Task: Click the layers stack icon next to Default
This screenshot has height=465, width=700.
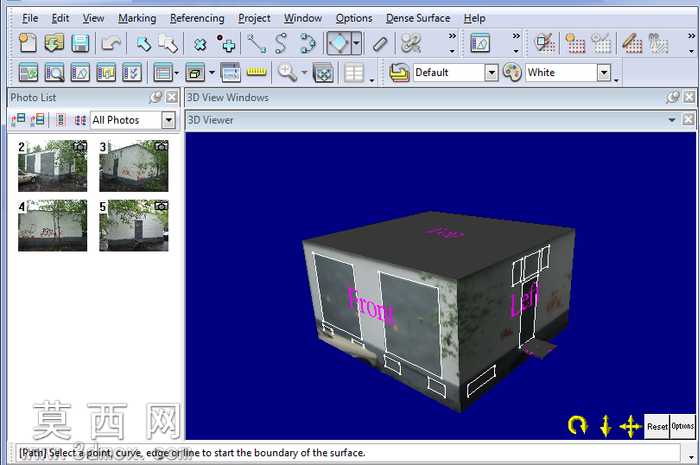Action: point(400,72)
